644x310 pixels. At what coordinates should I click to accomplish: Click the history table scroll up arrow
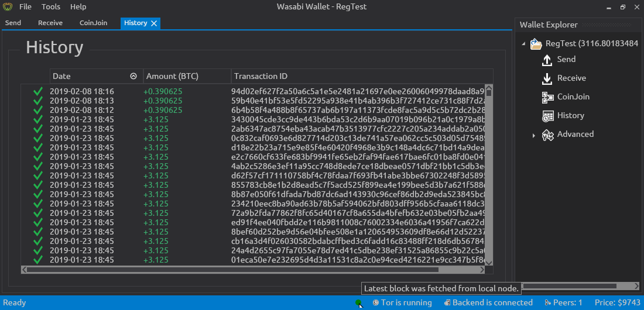pyautogui.click(x=489, y=88)
